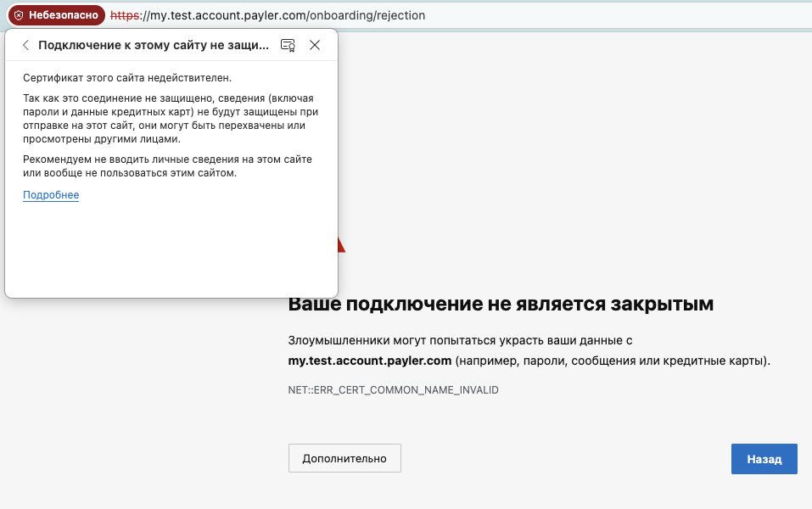The width and height of the screenshot is (812, 509).
Task: Click the shield icon in the address bar
Action: point(19,15)
